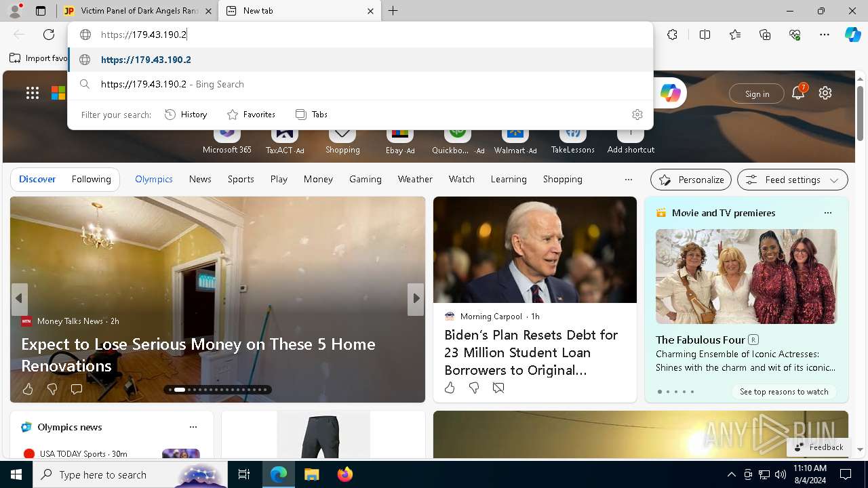Open Collections icon in toolbar

pyautogui.click(x=765, y=35)
